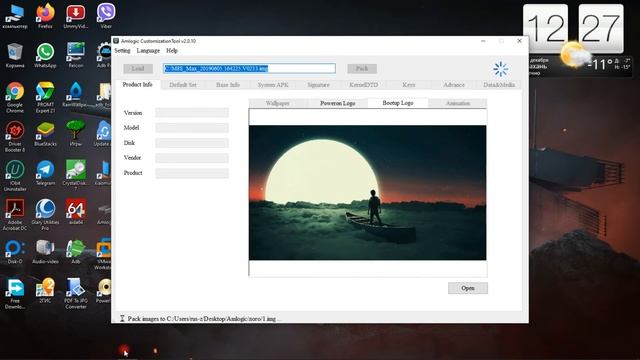The width and height of the screenshot is (640, 360).
Task: Open the Firefox desktop shortcut
Action: tap(45, 16)
